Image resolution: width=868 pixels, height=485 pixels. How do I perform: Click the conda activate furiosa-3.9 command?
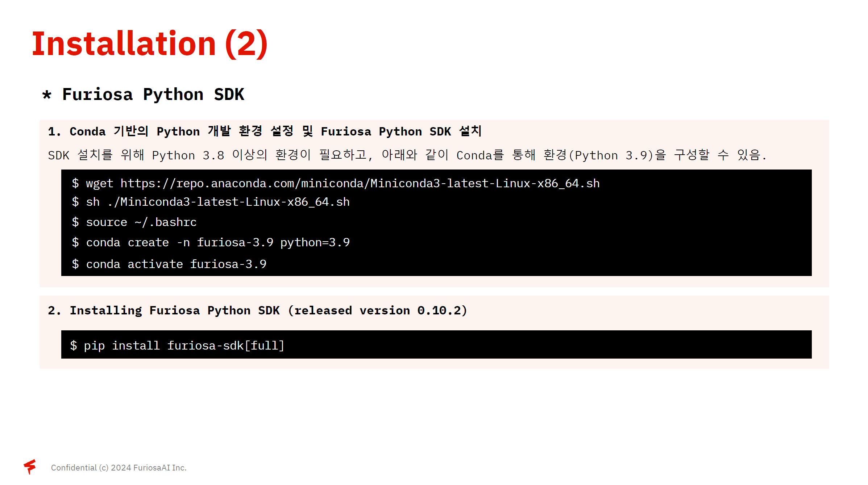click(x=176, y=264)
